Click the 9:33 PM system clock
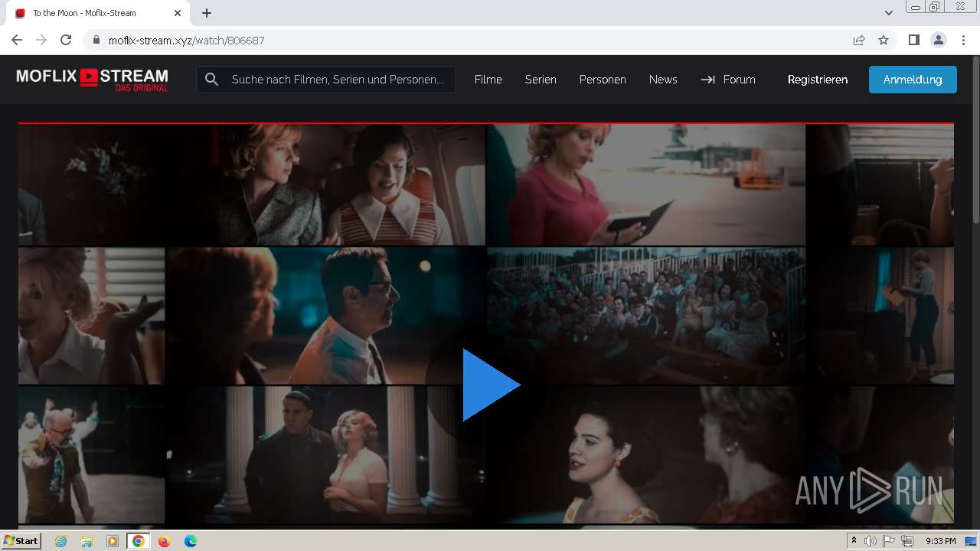 941,541
